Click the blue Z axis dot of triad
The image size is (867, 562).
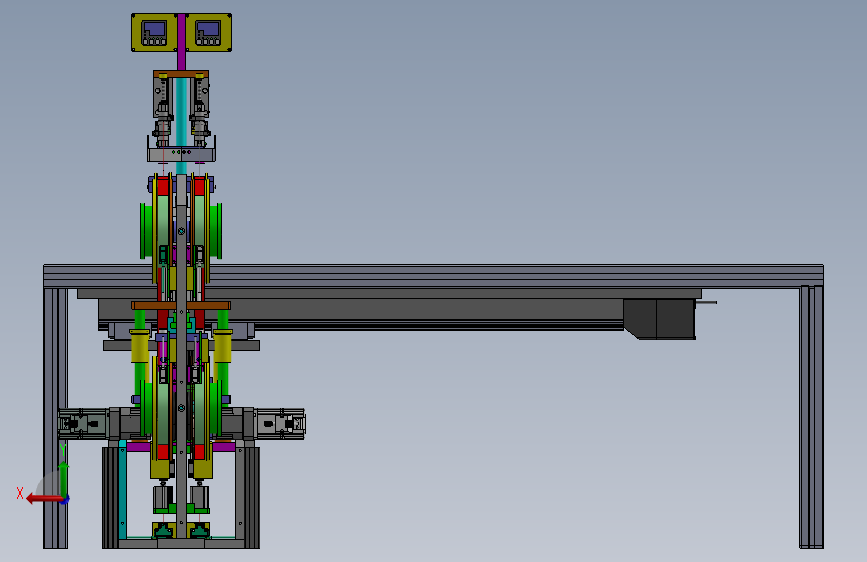(x=65, y=500)
